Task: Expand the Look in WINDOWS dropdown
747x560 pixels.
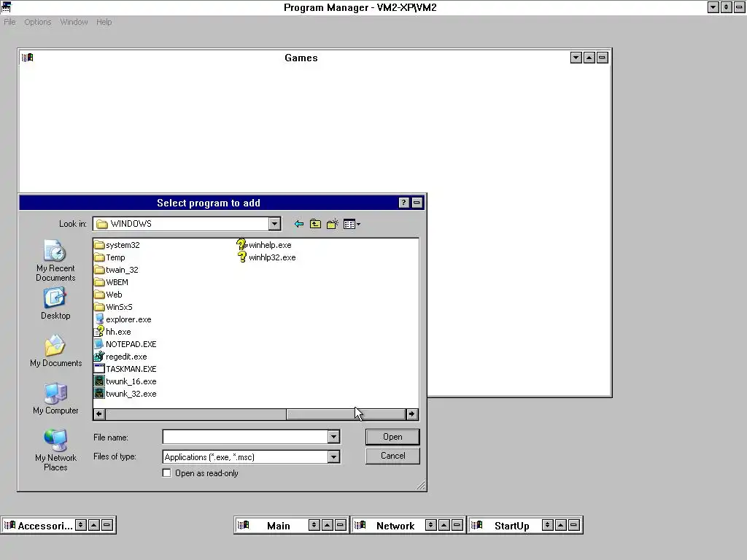Action: pyautogui.click(x=274, y=224)
